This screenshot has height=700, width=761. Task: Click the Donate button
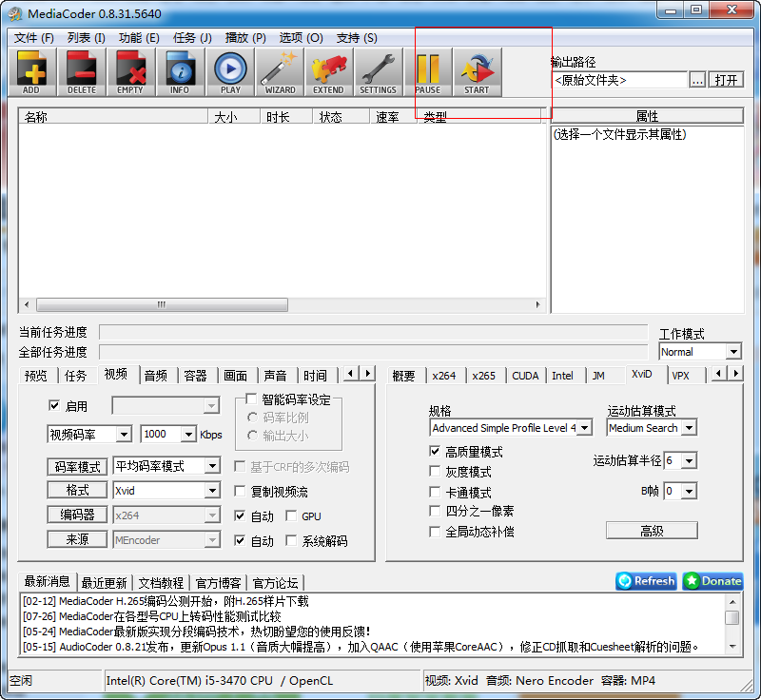pyautogui.click(x=712, y=581)
